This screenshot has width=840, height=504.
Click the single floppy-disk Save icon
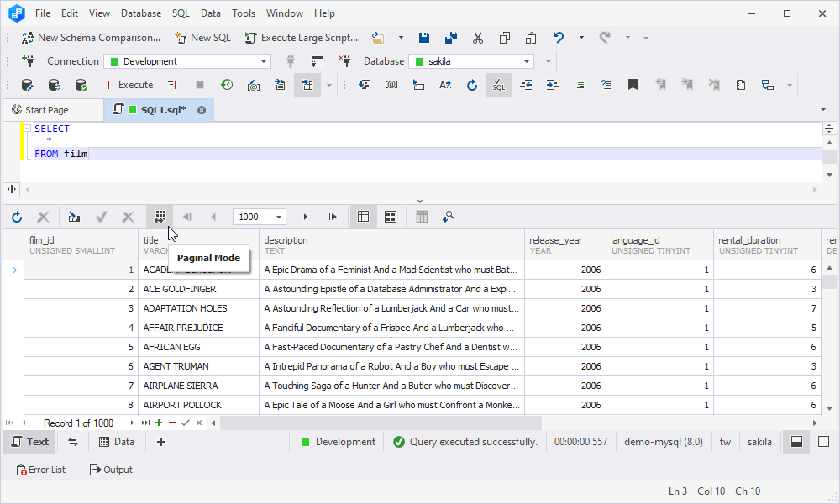pyautogui.click(x=423, y=38)
